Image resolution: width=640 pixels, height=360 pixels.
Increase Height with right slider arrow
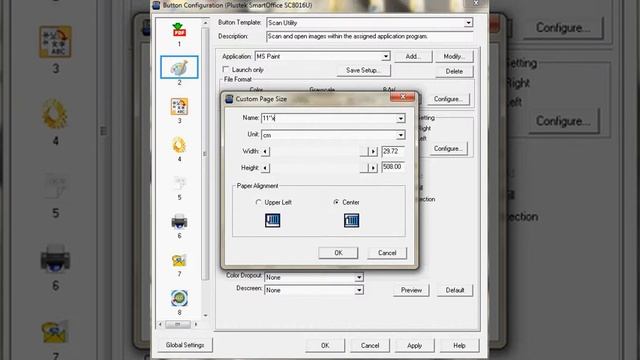click(x=373, y=168)
